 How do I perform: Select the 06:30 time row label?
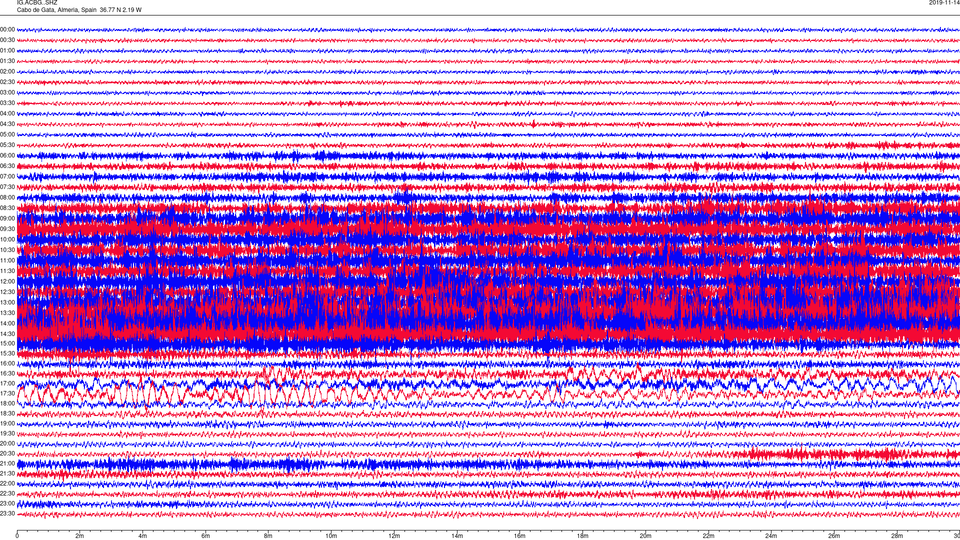7,166
